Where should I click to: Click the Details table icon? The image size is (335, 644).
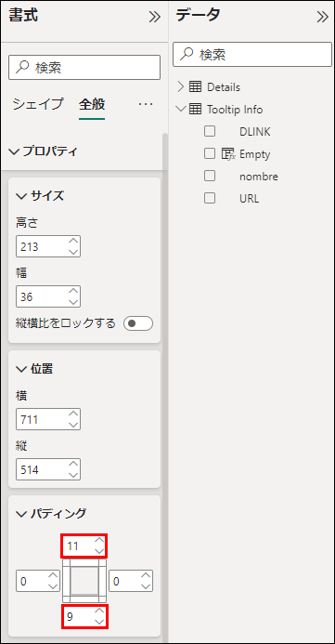(x=195, y=87)
